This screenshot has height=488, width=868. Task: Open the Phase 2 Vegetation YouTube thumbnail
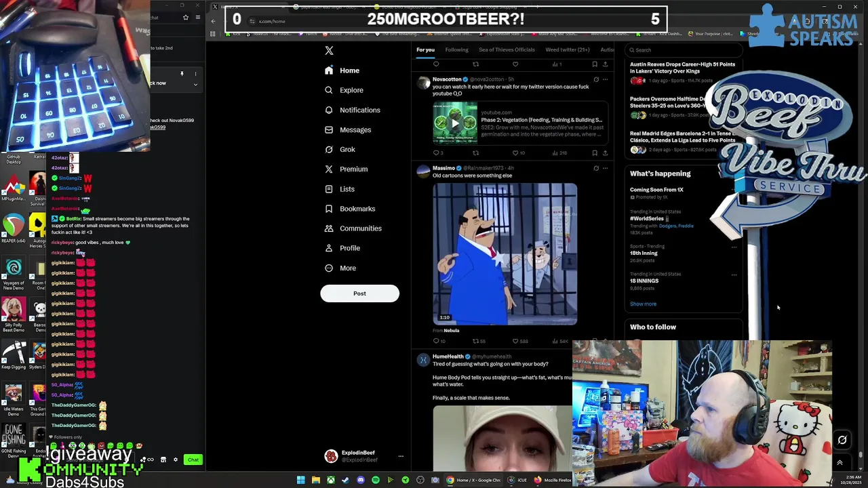[454, 123]
